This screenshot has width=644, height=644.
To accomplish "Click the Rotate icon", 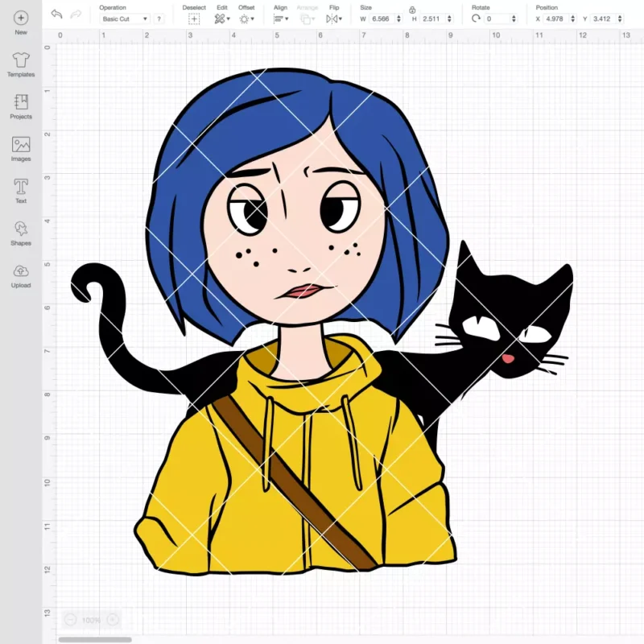I will click(476, 19).
